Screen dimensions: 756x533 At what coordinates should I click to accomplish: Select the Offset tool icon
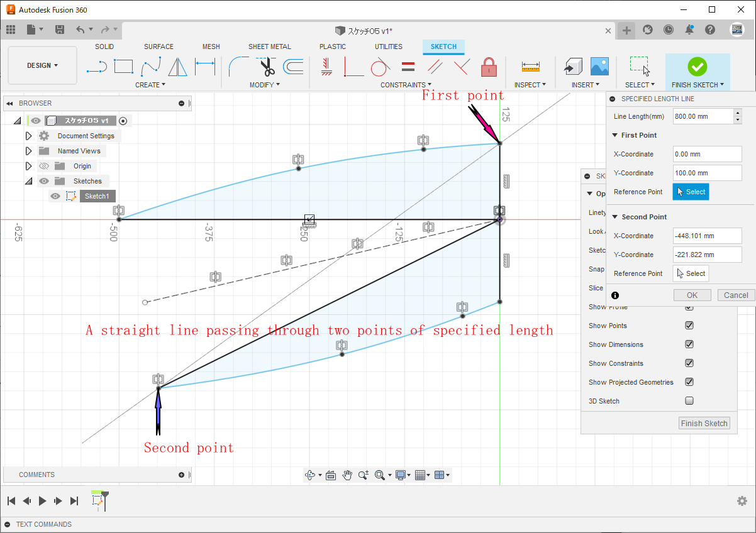[x=293, y=66]
